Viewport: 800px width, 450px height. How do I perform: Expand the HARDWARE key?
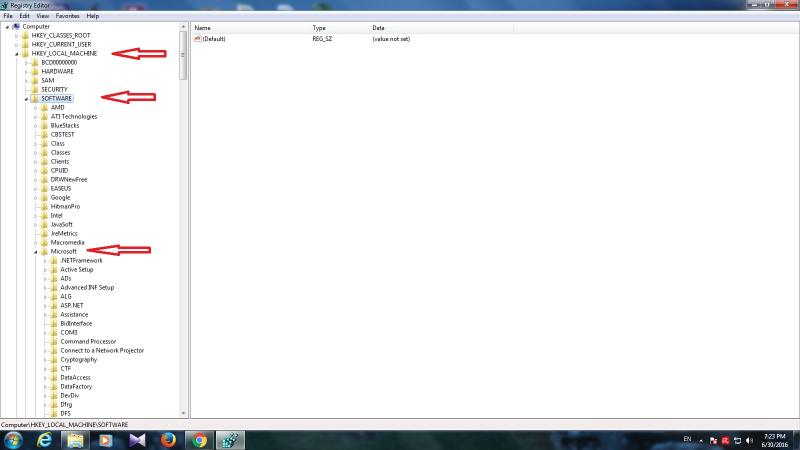(26, 72)
